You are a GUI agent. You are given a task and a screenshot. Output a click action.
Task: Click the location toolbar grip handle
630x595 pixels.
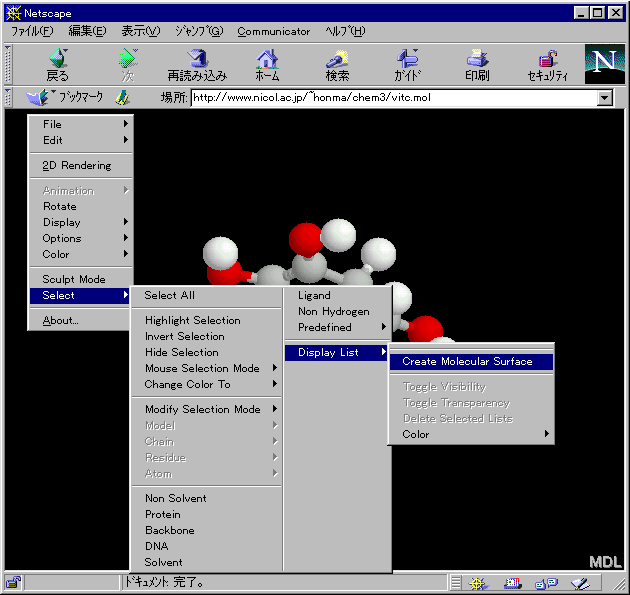point(7,98)
